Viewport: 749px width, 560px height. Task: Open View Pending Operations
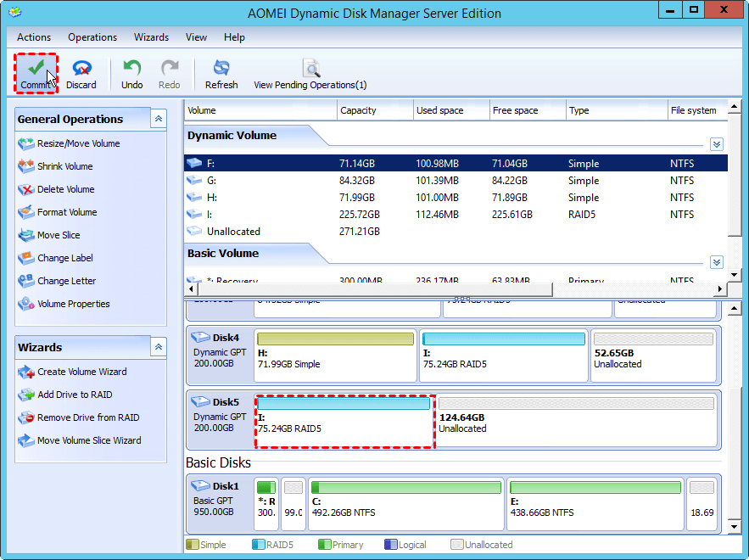(x=310, y=73)
